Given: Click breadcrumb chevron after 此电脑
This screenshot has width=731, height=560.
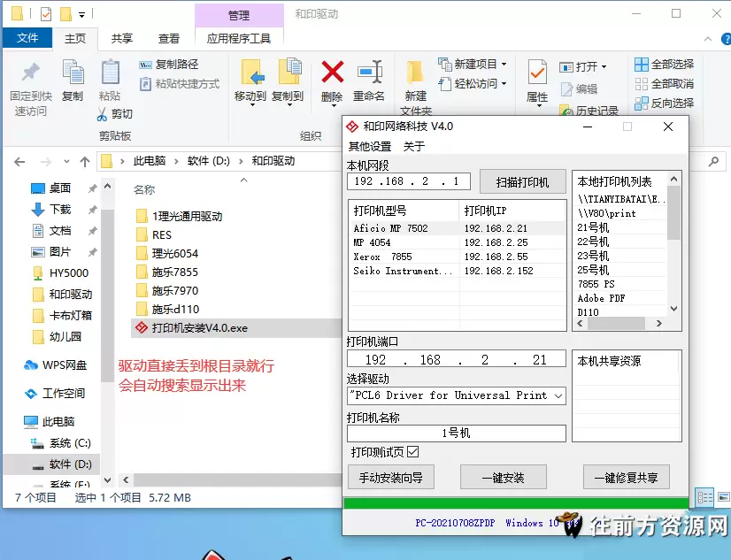Looking at the screenshot, I should tap(177, 162).
